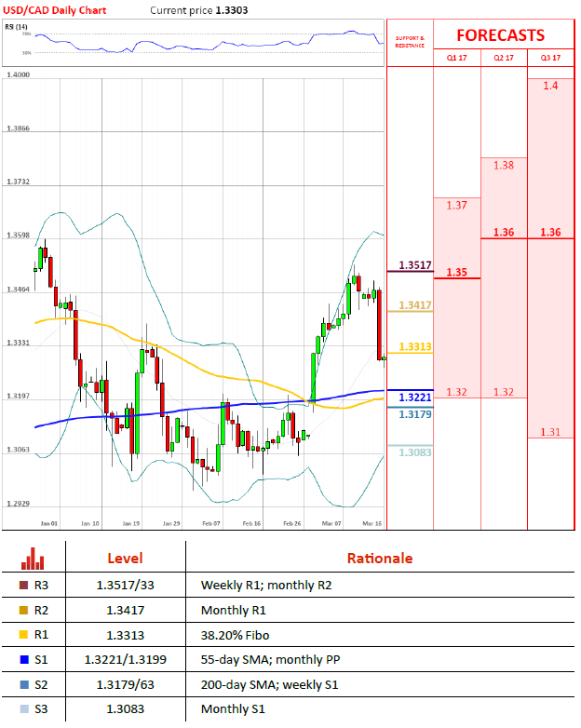581x728 pixels.
Task: Click the Weekly R1; monthly R2 rationale
Action: point(266,585)
